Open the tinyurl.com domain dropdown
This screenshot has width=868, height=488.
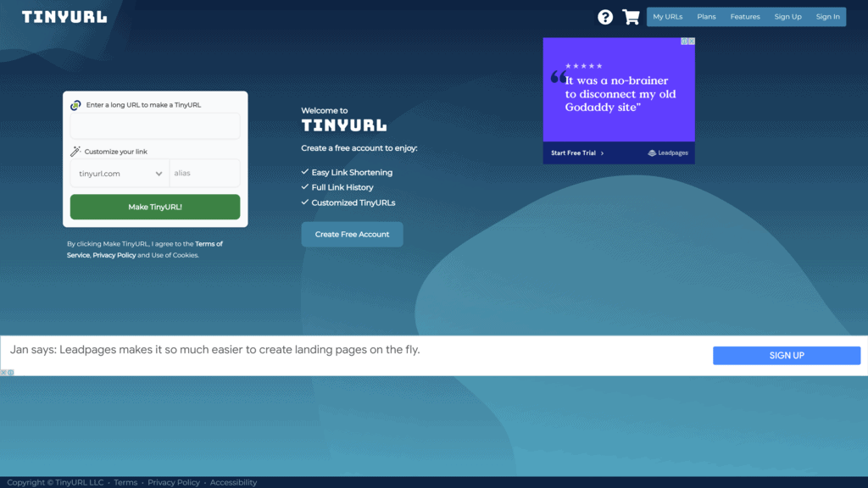click(120, 173)
